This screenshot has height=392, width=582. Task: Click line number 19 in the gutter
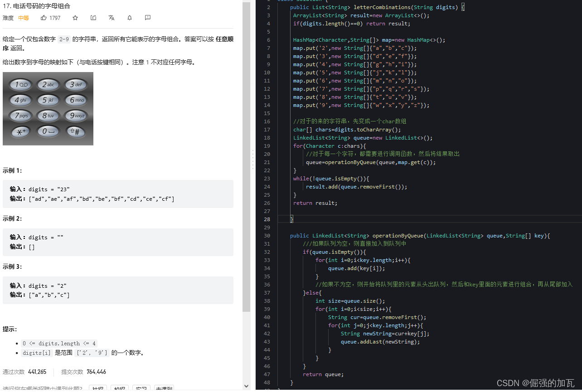tap(267, 146)
